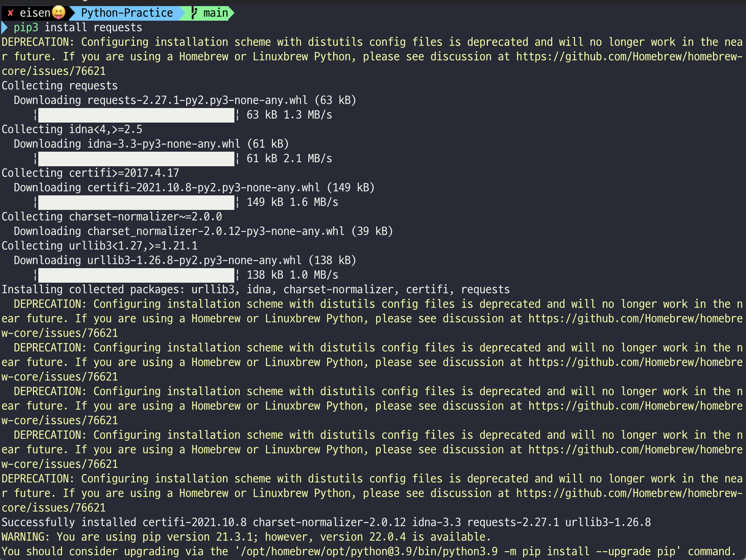Click the 'Successfully installed' output text
The height and width of the screenshot is (560, 746).
(x=69, y=522)
